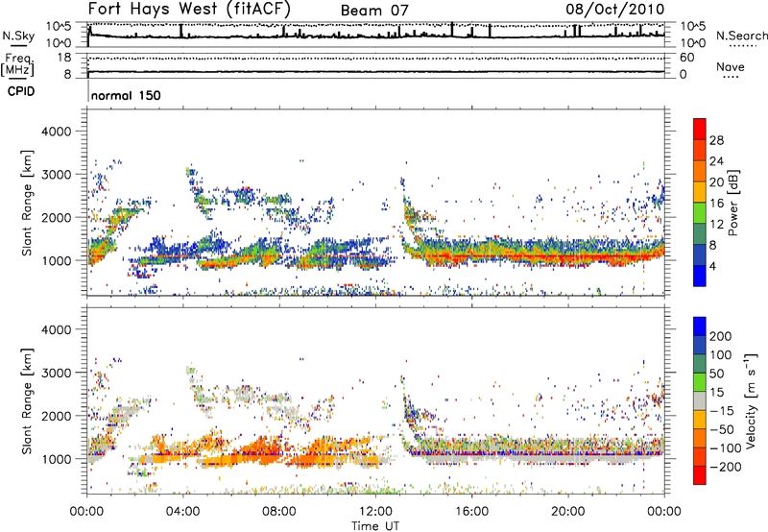Click the "12:00" time axis label

coord(375,512)
